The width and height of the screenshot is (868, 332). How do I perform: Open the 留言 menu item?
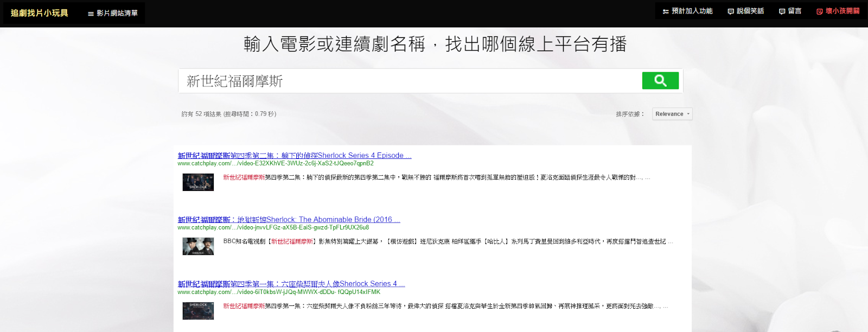pos(790,11)
